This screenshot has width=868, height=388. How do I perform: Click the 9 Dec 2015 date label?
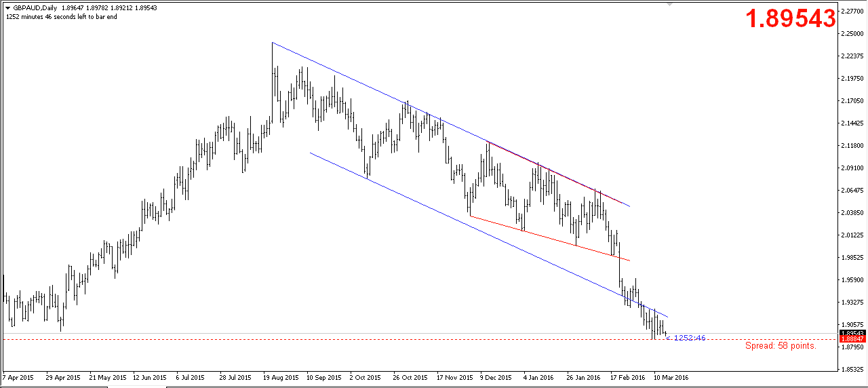(x=496, y=377)
